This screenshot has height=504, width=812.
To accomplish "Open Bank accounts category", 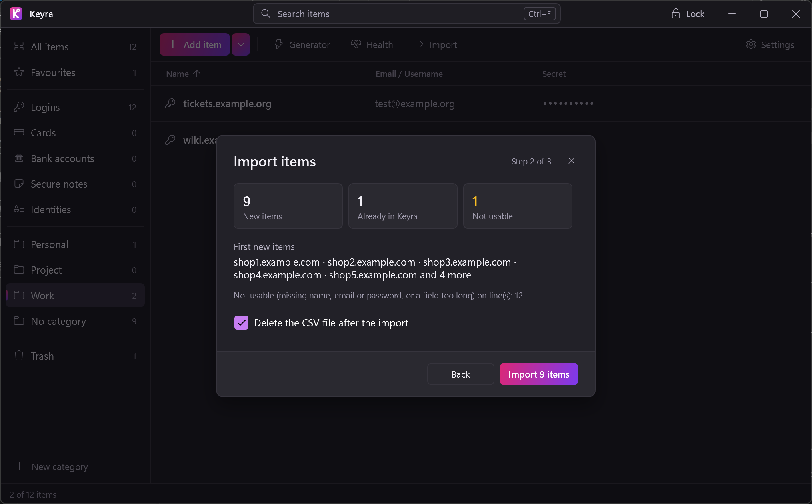I will [75, 158].
